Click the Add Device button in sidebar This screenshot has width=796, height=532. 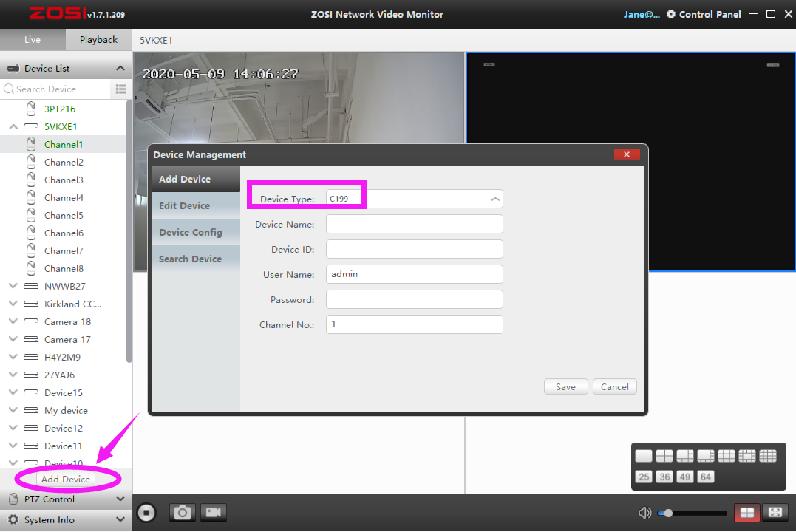click(x=66, y=480)
